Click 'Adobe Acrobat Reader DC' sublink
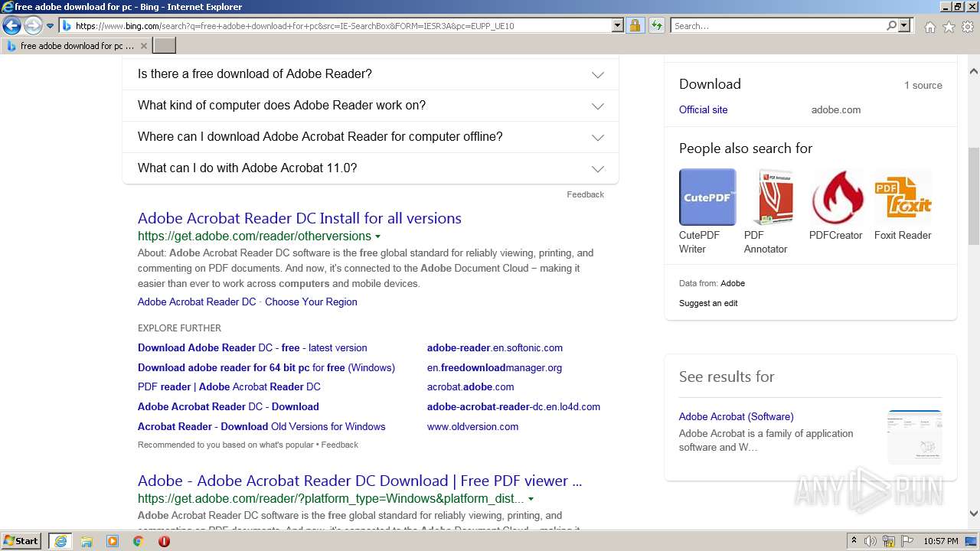This screenshot has height=551, width=980. 197,302
